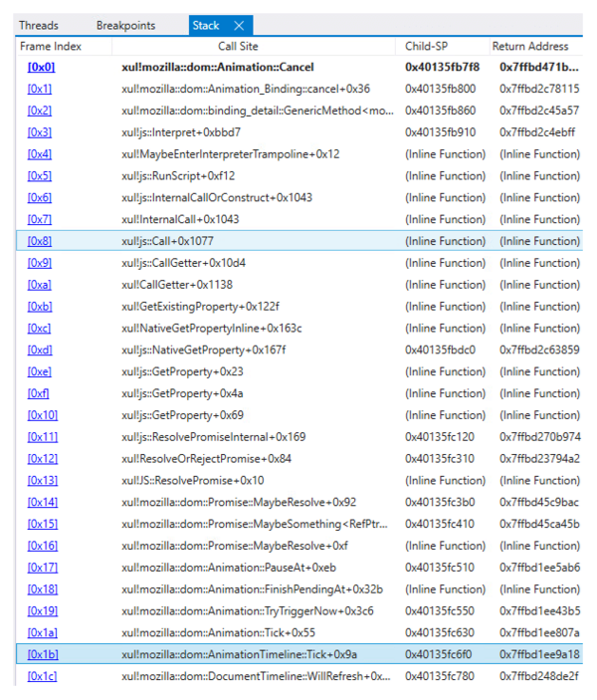The height and width of the screenshot is (700, 597).
Task: Open frame link [0x0]
Action: click(41, 67)
